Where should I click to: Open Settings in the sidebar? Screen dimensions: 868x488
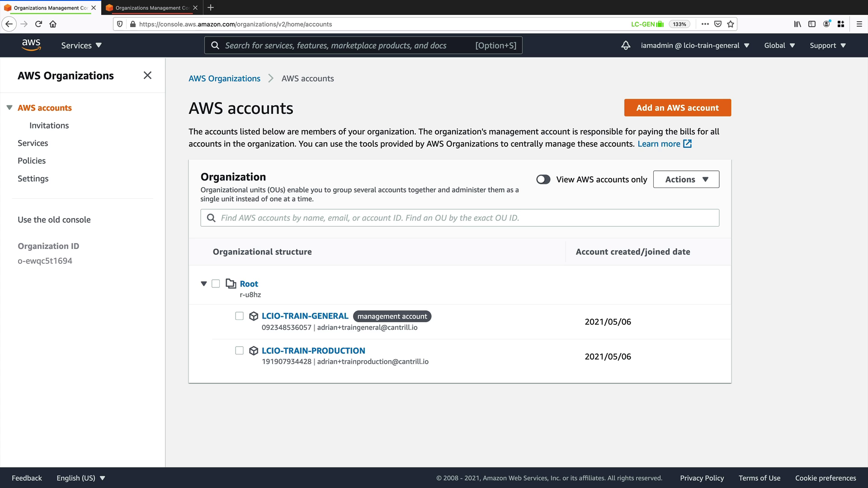[x=33, y=178]
